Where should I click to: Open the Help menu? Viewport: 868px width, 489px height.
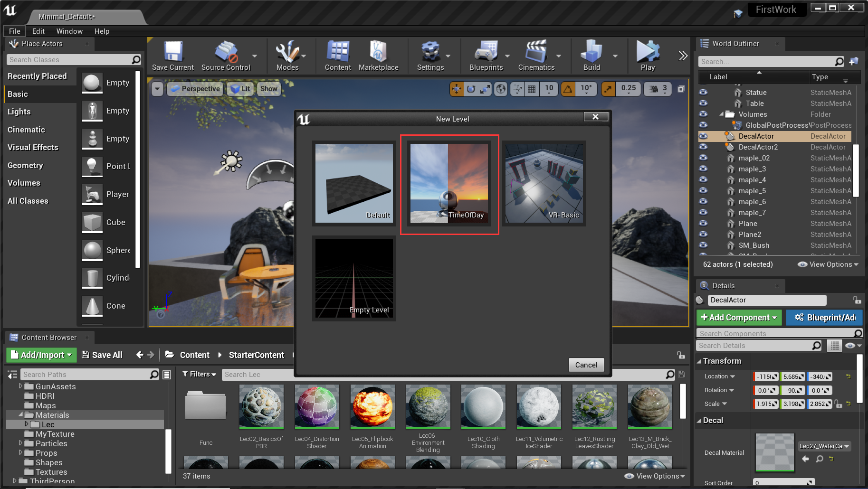[x=102, y=31]
